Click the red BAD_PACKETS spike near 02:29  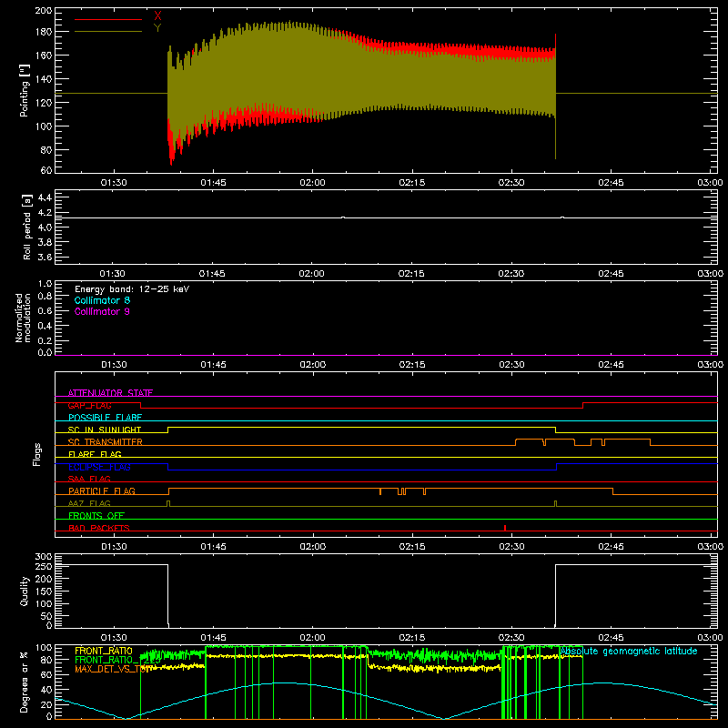coord(505,528)
